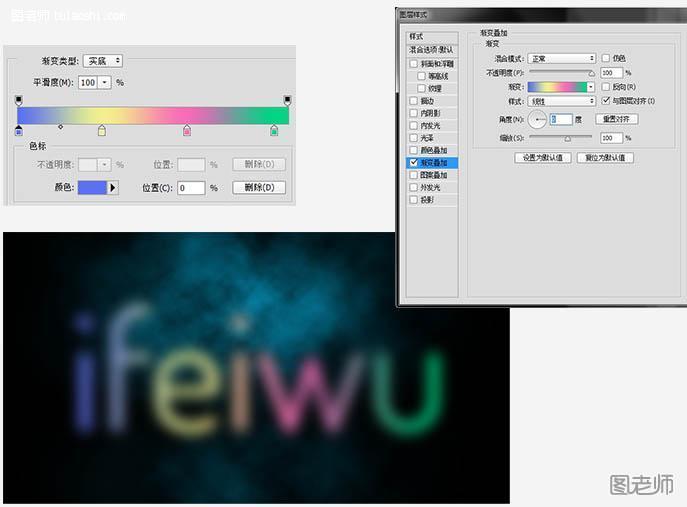The image size is (687, 507).
Task: Open 平滑度 smoothness dropdown arrow
Action: point(105,82)
